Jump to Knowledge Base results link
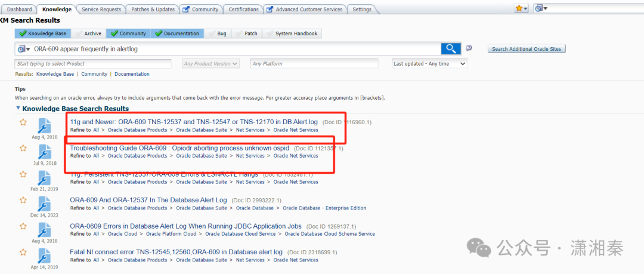 click(55, 74)
